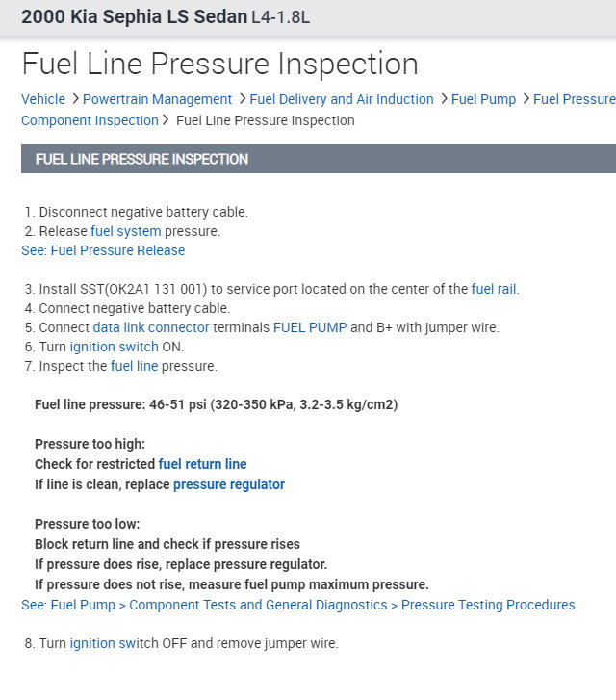Open the Fuel Pump breadcrumb
This screenshot has width=616, height=700.
click(483, 99)
